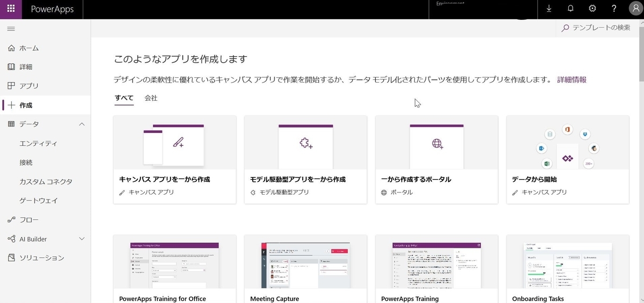Open the Environment selector in header
Image resolution: width=644 pixels, height=303 pixels.
click(483, 9)
